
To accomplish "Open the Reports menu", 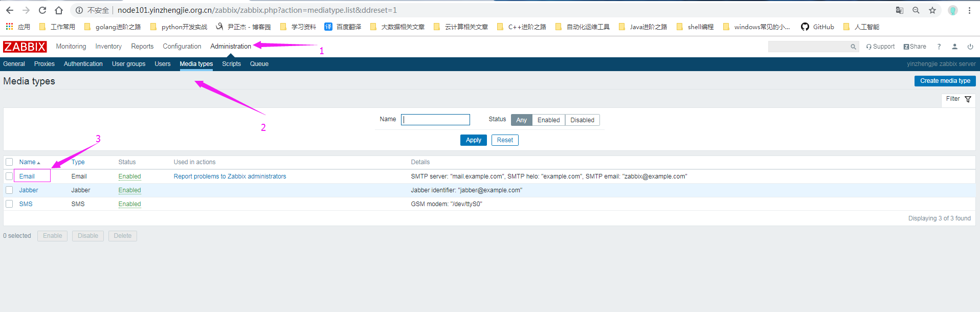I will pyautogui.click(x=142, y=47).
